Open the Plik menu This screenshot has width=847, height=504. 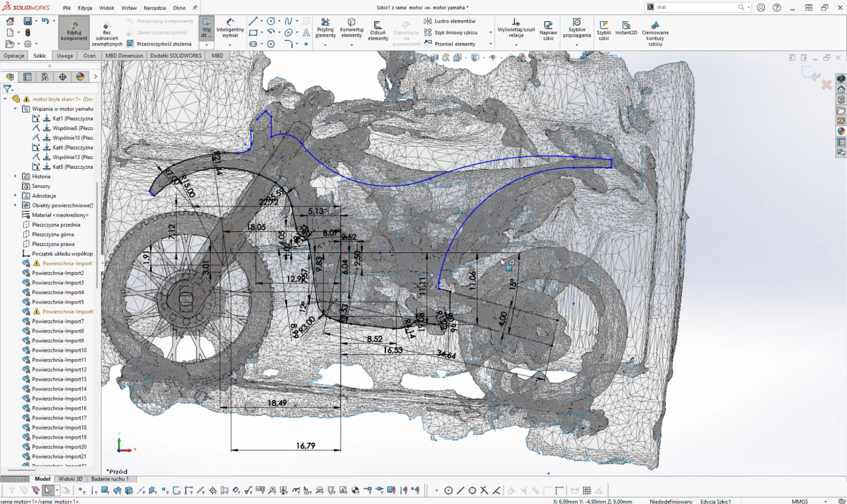(67, 8)
